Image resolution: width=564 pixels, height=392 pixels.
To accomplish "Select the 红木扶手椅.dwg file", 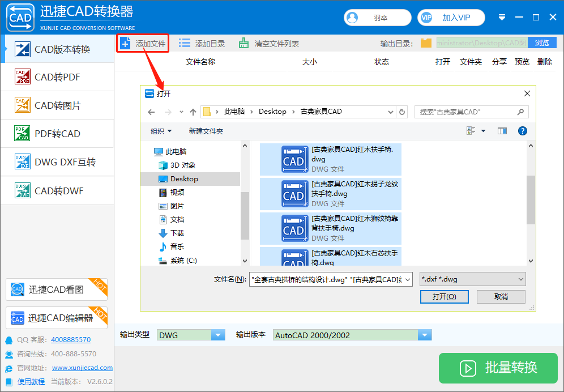I will 331,159.
